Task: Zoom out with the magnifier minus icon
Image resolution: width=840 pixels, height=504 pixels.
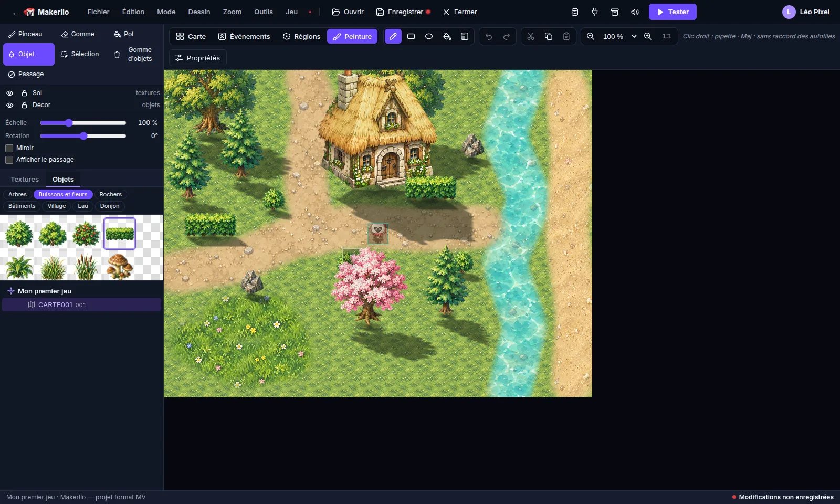Action: pos(591,36)
